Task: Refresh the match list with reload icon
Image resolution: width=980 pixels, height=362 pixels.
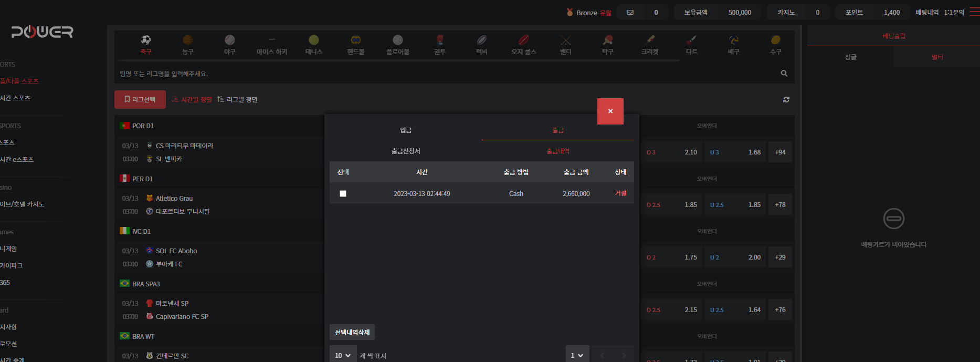Action: (786, 99)
